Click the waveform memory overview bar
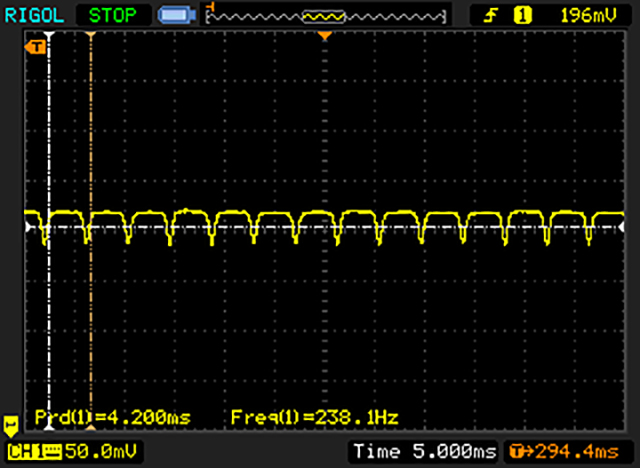The height and width of the screenshot is (468, 640). [x=326, y=16]
